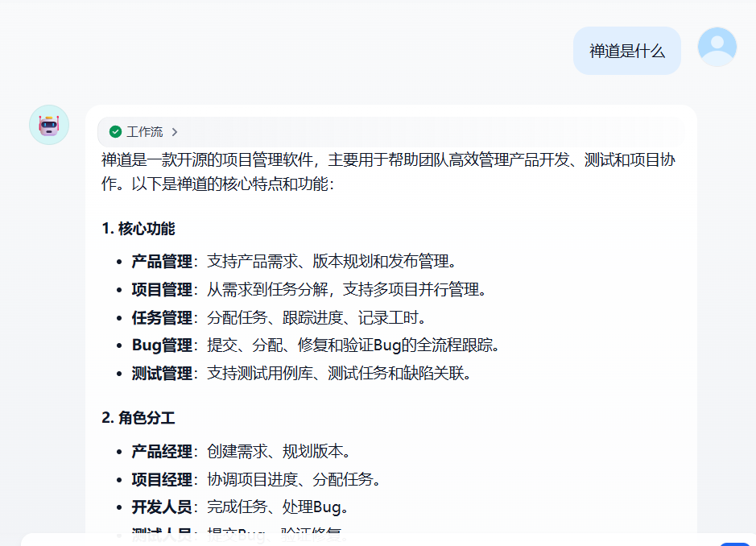
Task: Click the text 分配任务、跟踪进度、记录工时
Action: [x=316, y=317]
